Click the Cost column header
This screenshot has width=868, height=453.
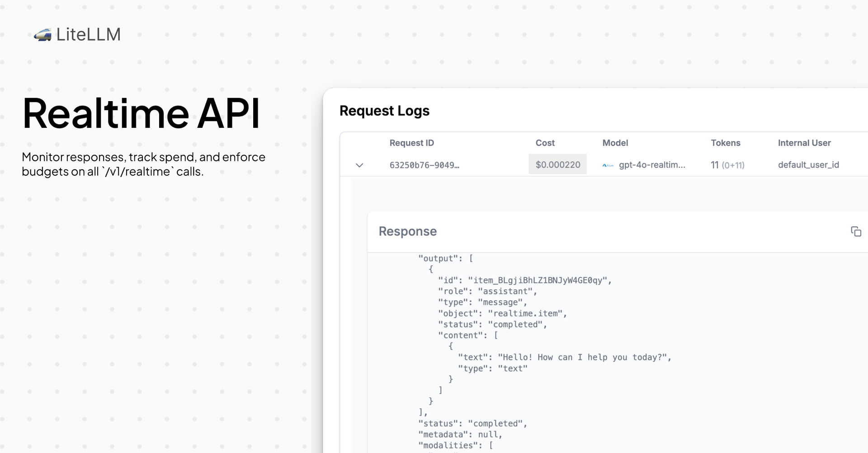(x=545, y=143)
